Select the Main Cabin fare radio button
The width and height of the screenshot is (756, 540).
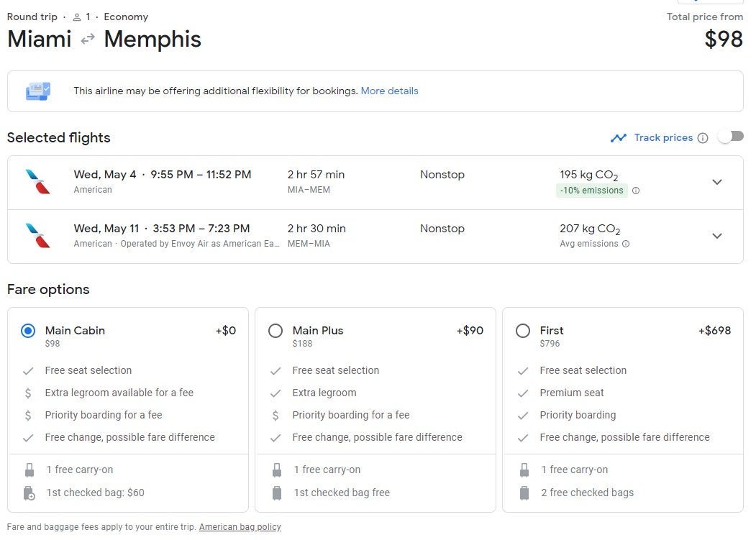[28, 331]
